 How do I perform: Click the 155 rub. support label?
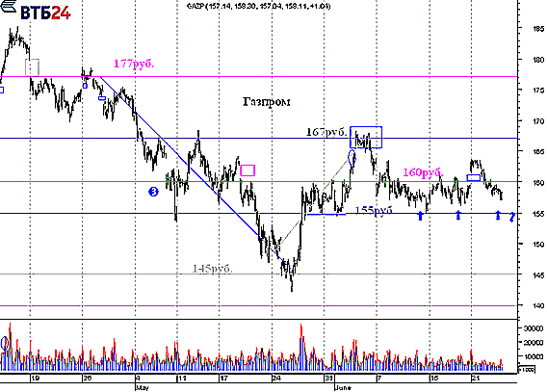pyautogui.click(x=374, y=210)
